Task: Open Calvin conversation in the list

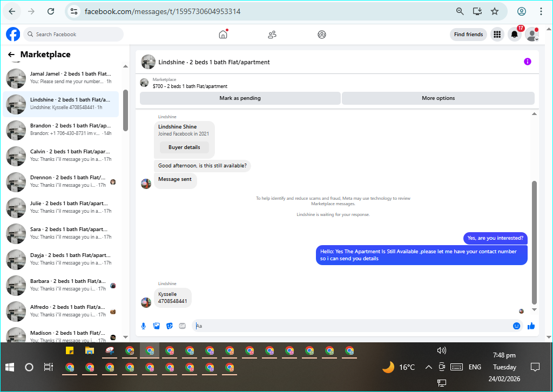Action: coord(60,156)
